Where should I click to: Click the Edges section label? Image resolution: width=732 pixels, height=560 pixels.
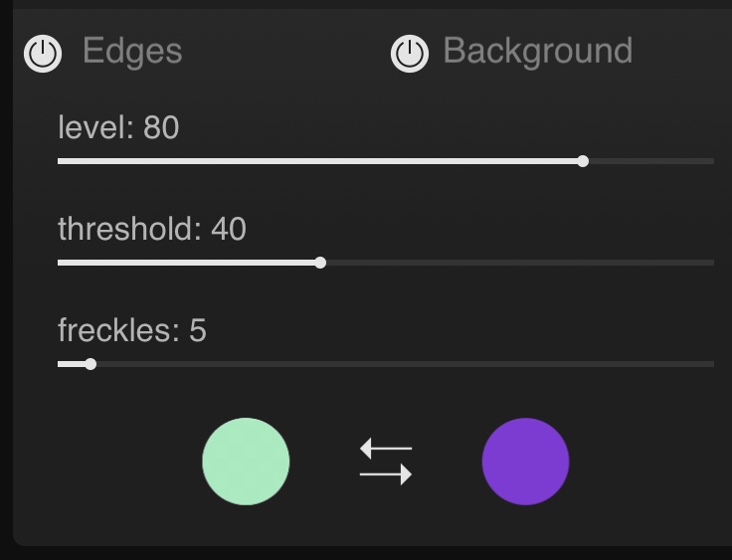pos(132,51)
